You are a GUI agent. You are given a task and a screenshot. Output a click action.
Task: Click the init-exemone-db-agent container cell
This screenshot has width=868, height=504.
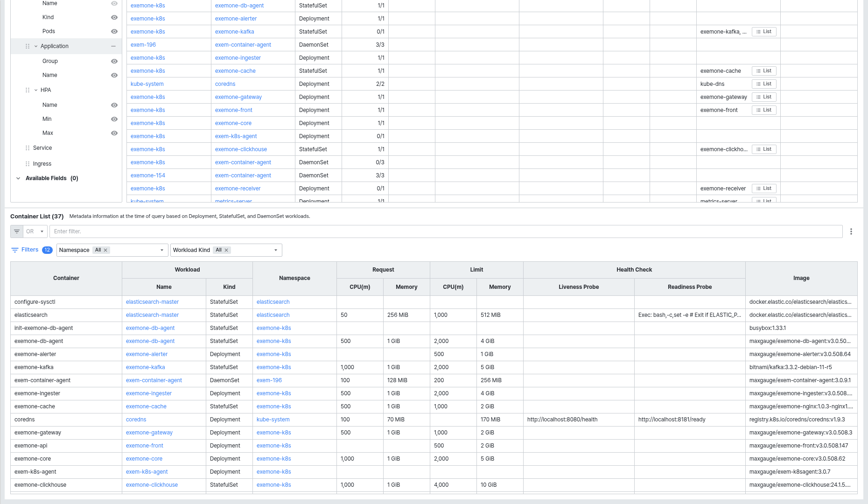(x=66, y=328)
